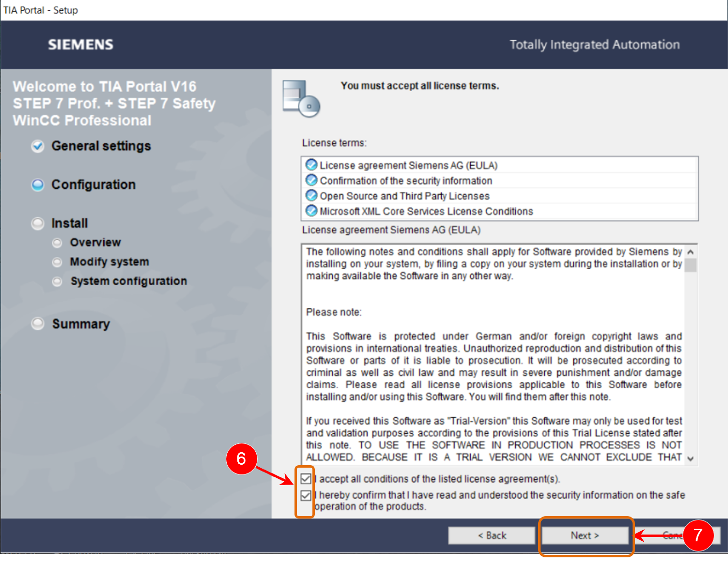728x567 pixels.
Task: Click the 'License terms:' label
Action: click(334, 143)
